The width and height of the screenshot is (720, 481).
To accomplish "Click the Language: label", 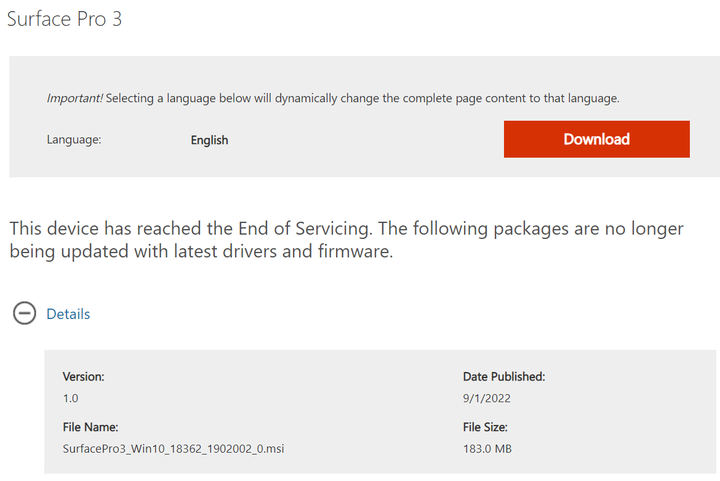I will point(74,140).
